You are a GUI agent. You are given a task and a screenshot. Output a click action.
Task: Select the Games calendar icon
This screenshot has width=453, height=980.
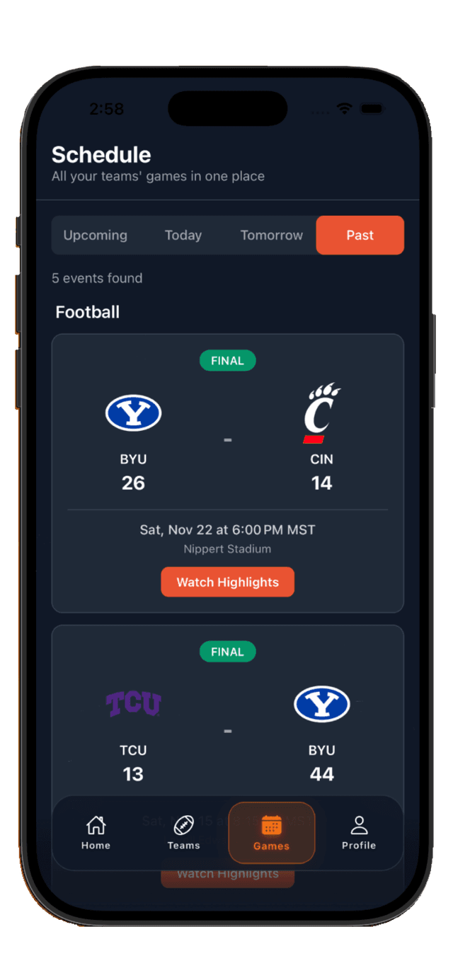pos(271,824)
